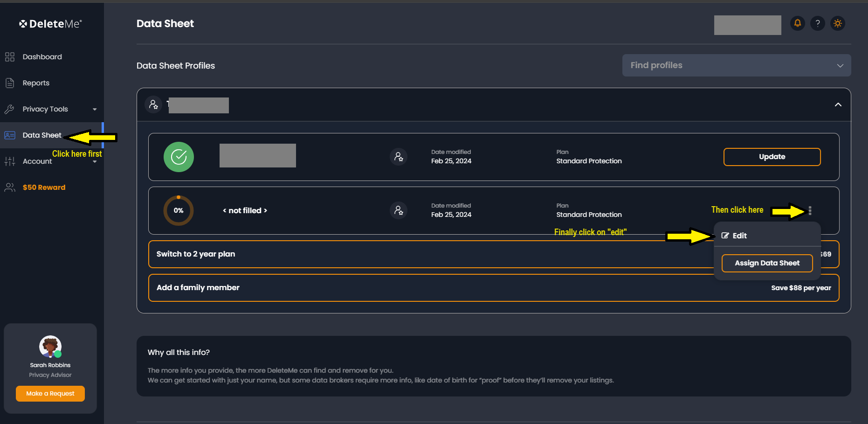868x424 pixels.
Task: Click Make a Request button
Action: tap(50, 394)
